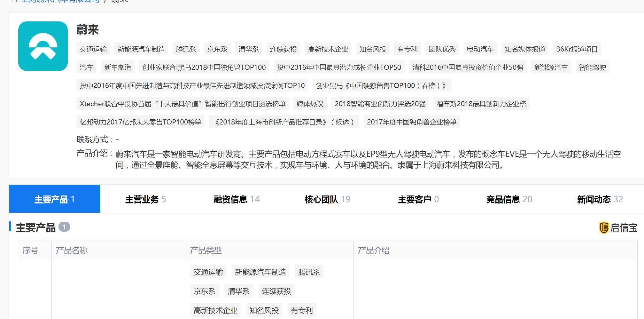Click the Xtecher联合中投协 智能出行 tag

[x=183, y=104]
